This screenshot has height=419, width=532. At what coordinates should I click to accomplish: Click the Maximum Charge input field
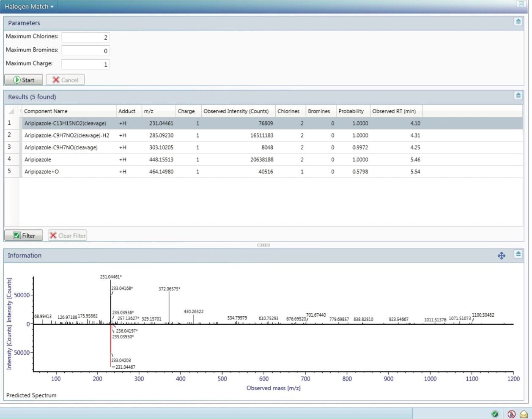[85, 64]
